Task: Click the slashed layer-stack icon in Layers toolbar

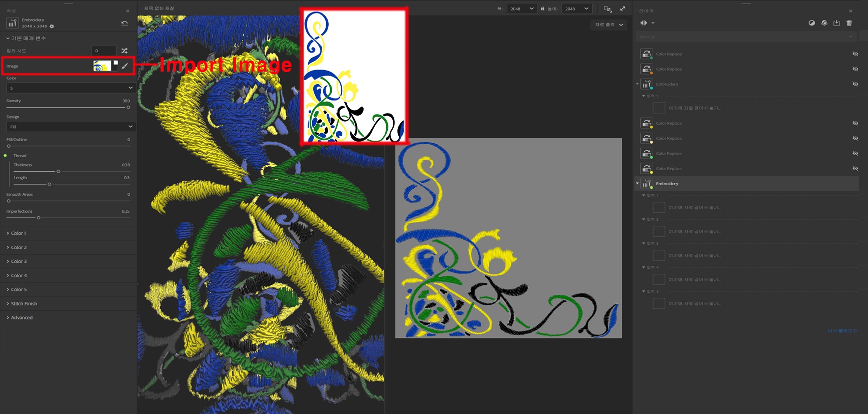Action: tap(824, 23)
